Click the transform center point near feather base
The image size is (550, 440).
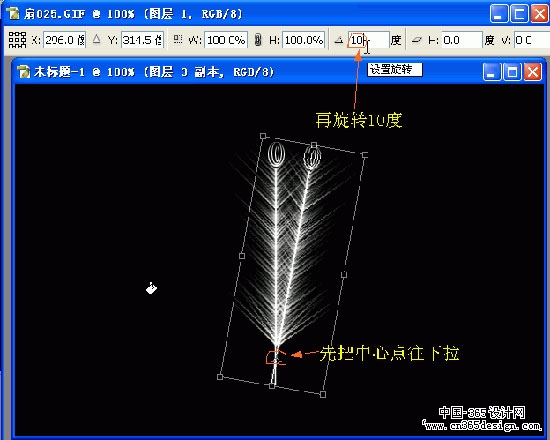(x=276, y=358)
